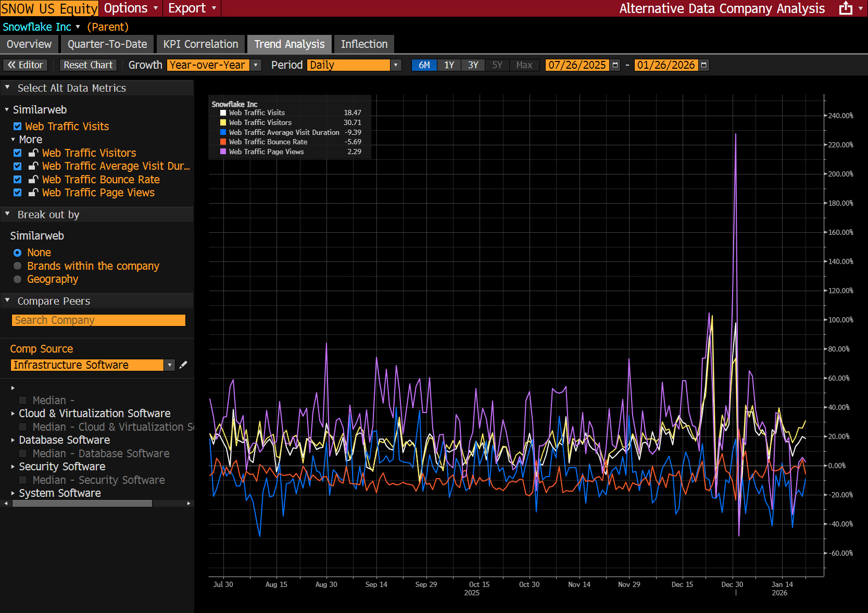Screen dimensions: 868x613
Task: Expand the Security Software peer group
Action: point(13,467)
